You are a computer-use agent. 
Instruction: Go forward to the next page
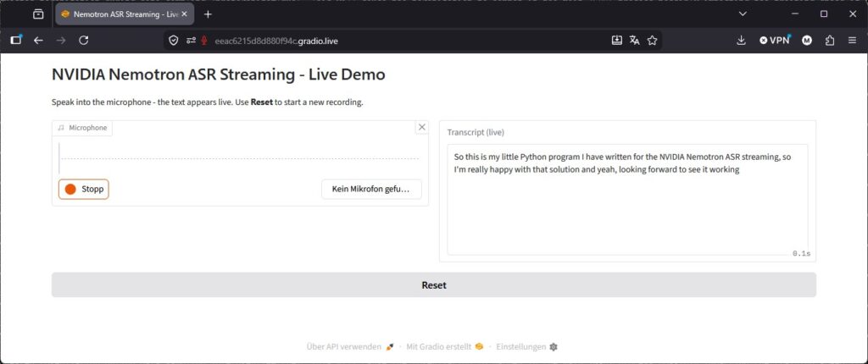point(61,41)
